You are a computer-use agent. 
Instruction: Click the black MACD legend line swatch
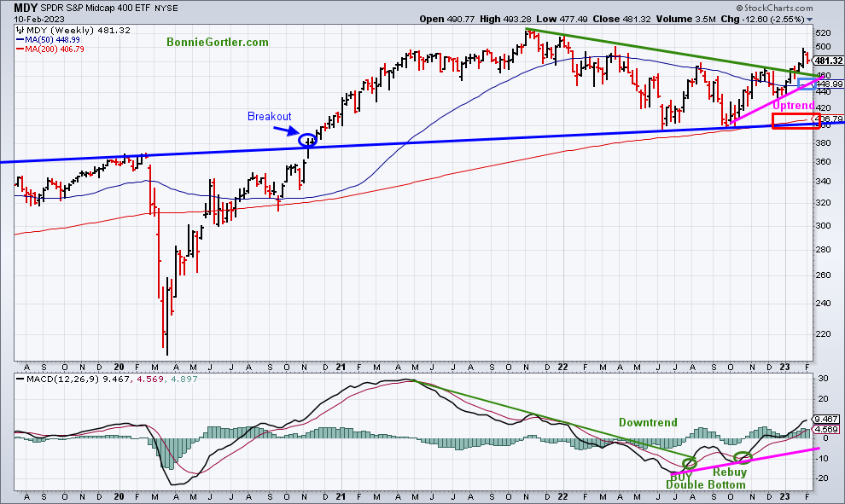pyautogui.click(x=20, y=379)
